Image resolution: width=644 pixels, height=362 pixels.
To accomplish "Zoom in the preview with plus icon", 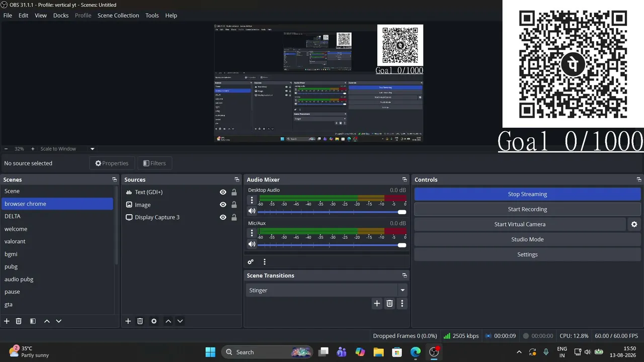I will click(x=33, y=149).
